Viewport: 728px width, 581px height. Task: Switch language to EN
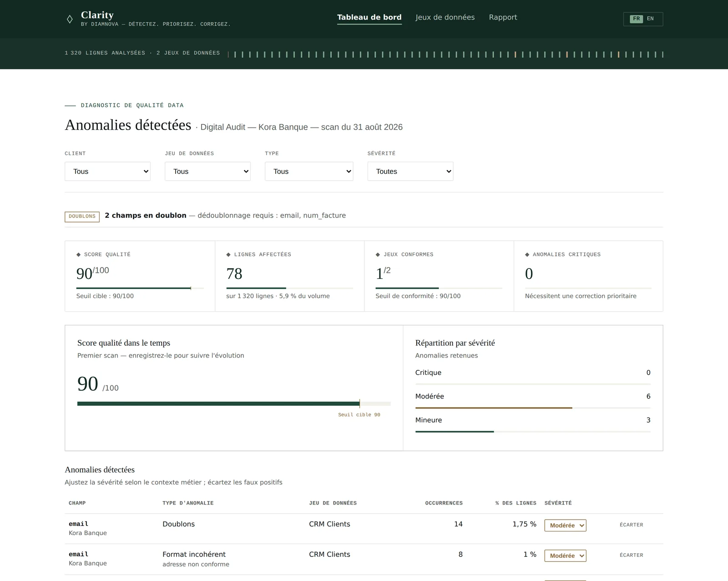pyautogui.click(x=650, y=19)
